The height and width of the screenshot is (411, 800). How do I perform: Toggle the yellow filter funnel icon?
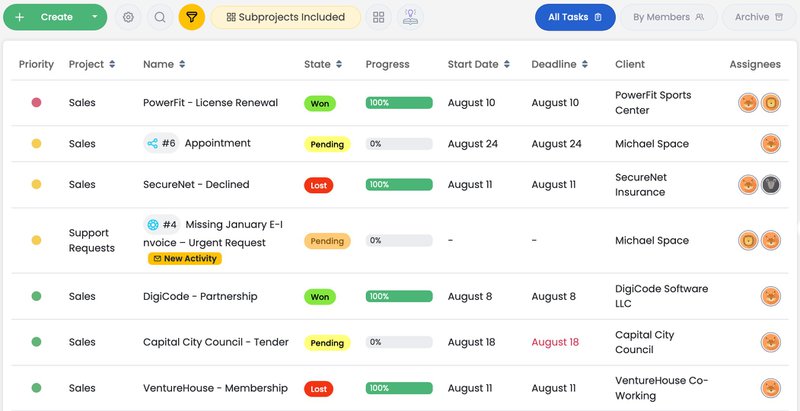pos(191,17)
